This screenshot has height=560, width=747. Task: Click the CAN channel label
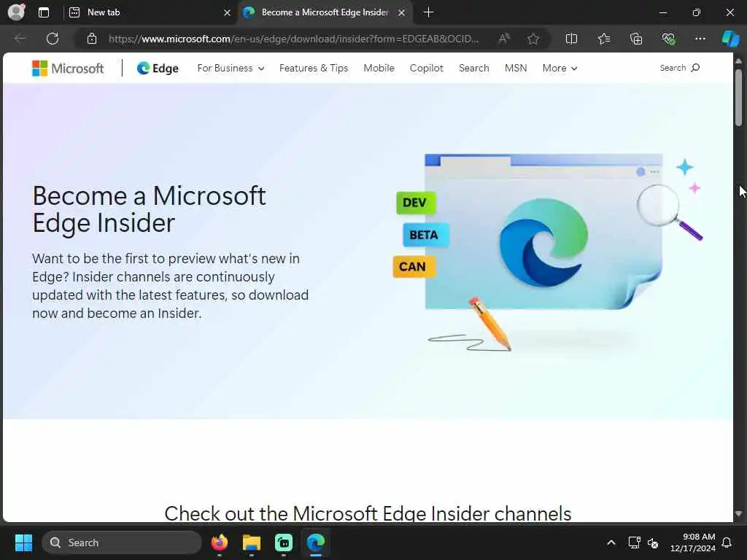(414, 267)
